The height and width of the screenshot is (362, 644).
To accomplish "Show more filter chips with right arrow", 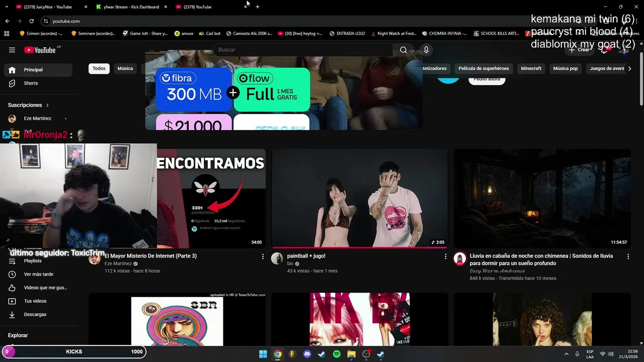I will click(x=629, y=68).
